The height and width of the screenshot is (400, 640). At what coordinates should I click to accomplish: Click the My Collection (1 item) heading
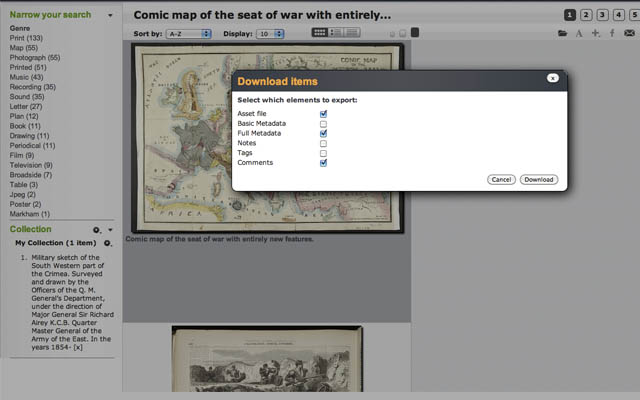pos(56,243)
